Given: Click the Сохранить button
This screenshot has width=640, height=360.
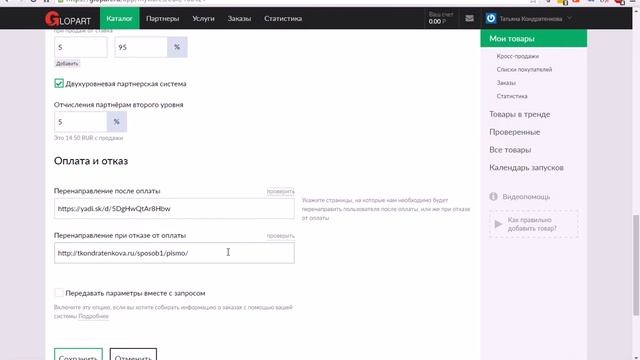Looking at the screenshot, I should tap(78, 354).
